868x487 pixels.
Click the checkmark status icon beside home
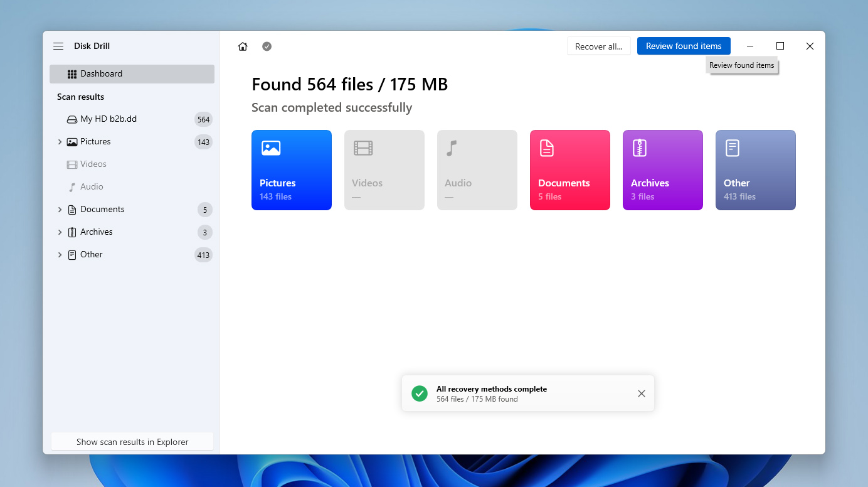tap(267, 46)
